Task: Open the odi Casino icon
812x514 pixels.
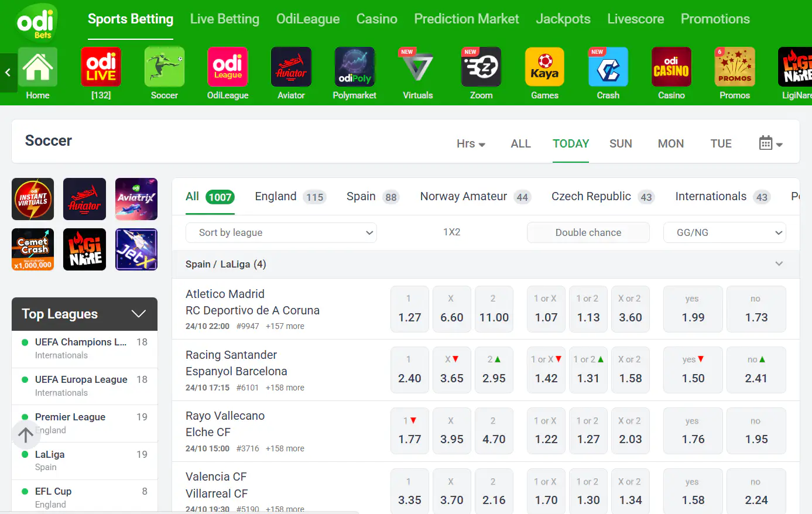Action: [671, 73]
